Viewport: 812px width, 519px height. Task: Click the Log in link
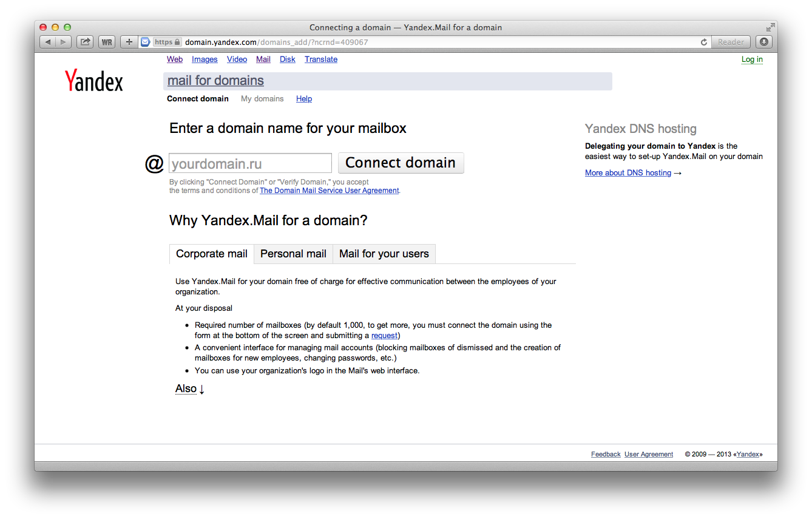click(x=752, y=59)
